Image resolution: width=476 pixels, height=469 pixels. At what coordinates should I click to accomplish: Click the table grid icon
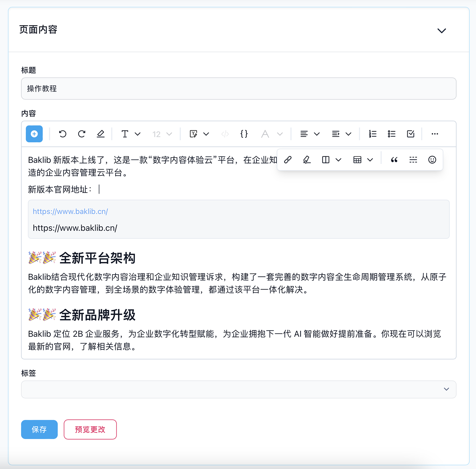357,160
